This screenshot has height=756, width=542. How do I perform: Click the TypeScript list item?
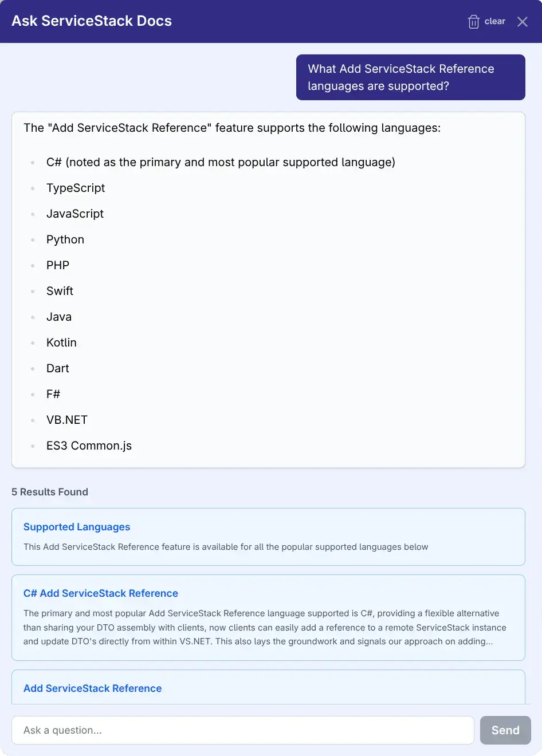click(x=76, y=188)
